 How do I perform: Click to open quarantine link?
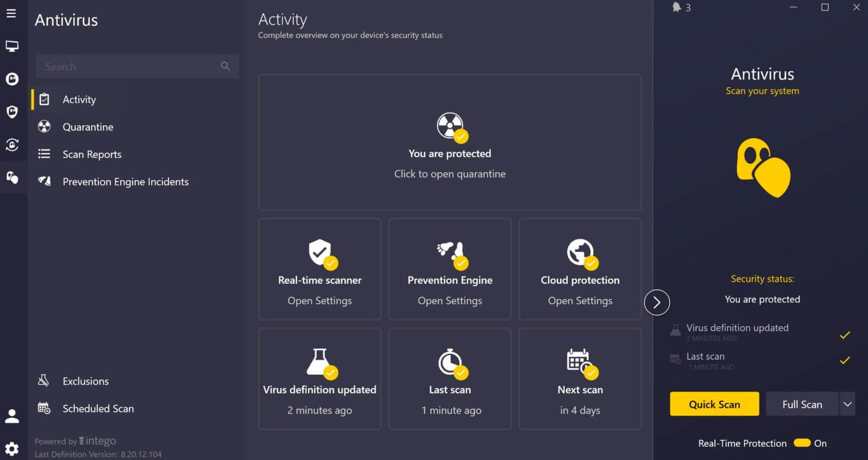point(450,174)
